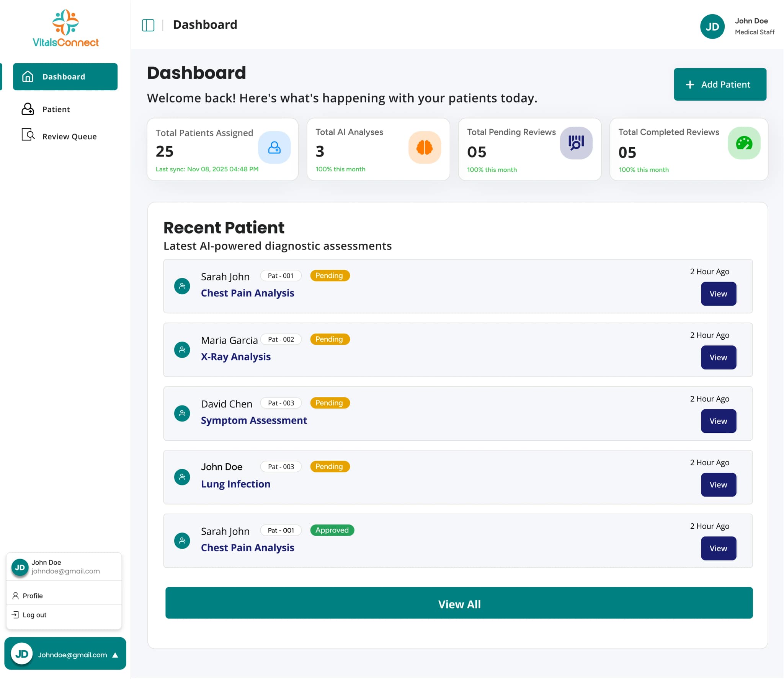This screenshot has height=679, width=784.
Task: View John Doe's Lung Infection record
Action: (718, 485)
